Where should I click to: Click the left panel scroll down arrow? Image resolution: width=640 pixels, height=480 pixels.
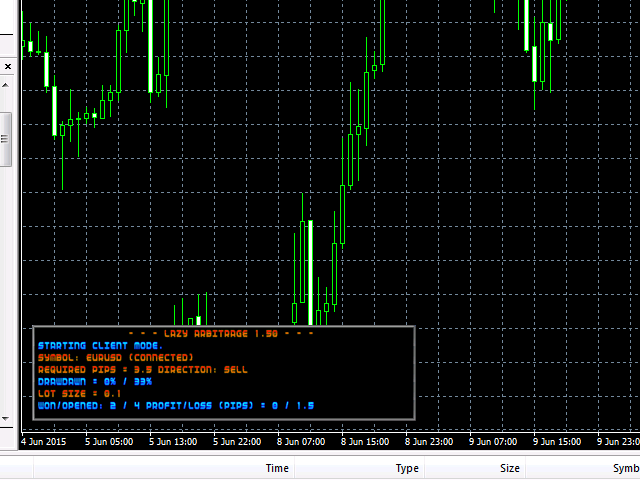pyautogui.click(x=6, y=419)
